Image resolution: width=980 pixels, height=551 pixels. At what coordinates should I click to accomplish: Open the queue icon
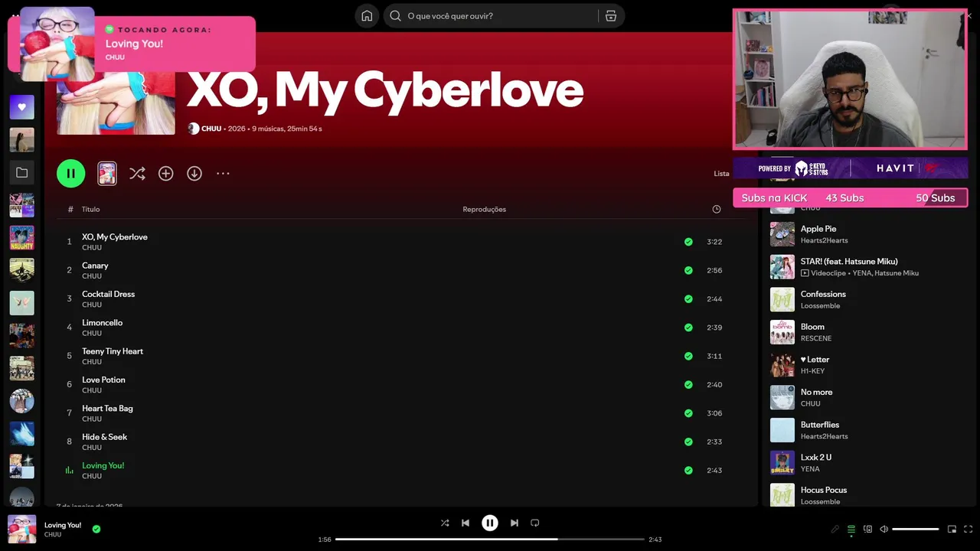point(851,529)
